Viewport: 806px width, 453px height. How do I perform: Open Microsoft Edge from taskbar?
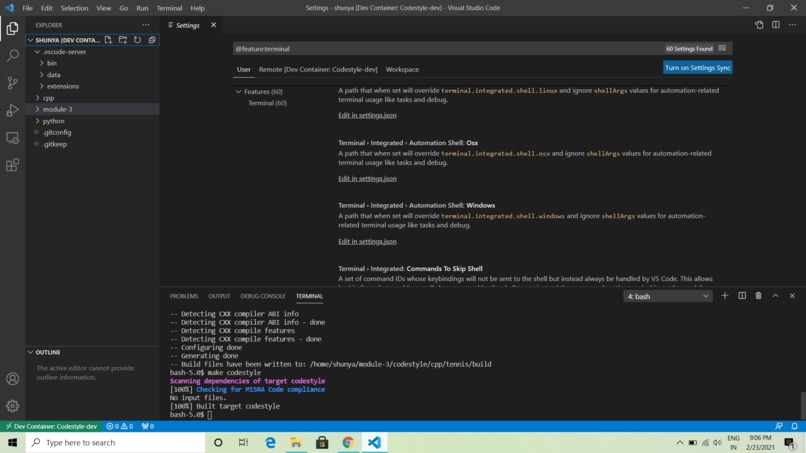click(270, 442)
